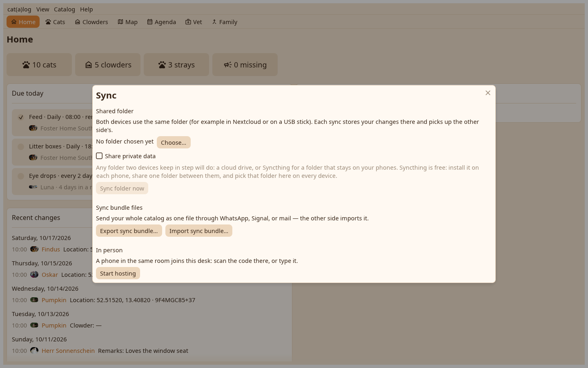Open Pumpkin link on Wednesday 10/14/2026

(54, 300)
